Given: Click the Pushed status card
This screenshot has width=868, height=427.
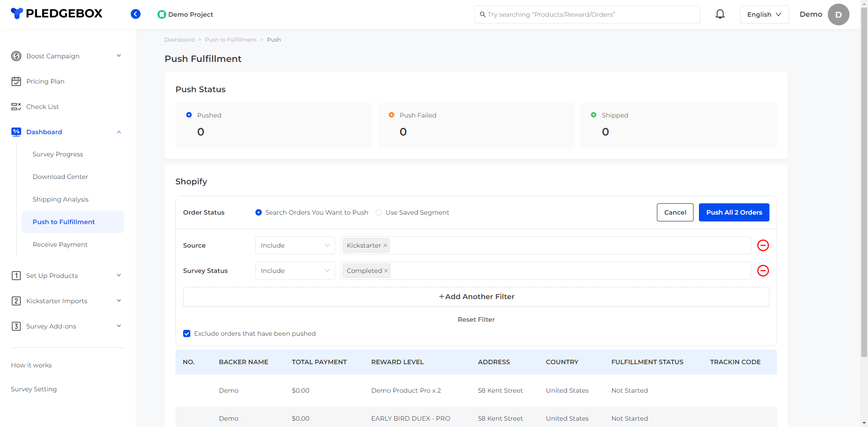Looking at the screenshot, I should tap(274, 126).
